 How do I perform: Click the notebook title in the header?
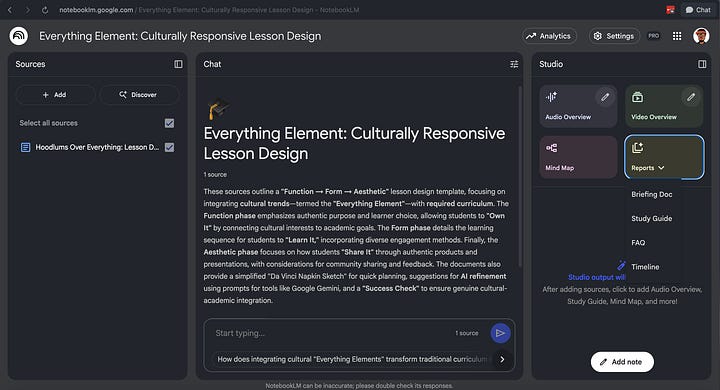click(180, 36)
